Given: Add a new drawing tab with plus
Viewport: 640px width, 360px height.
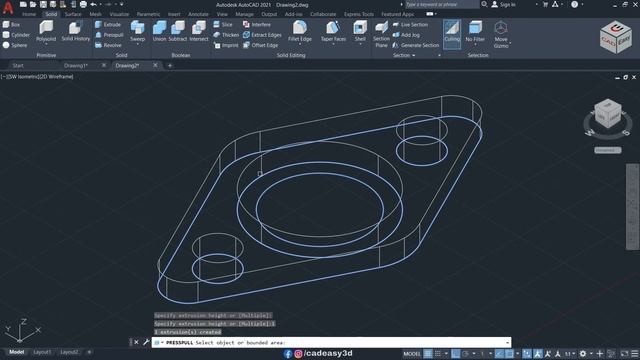Looking at the screenshot, I should 170,65.
